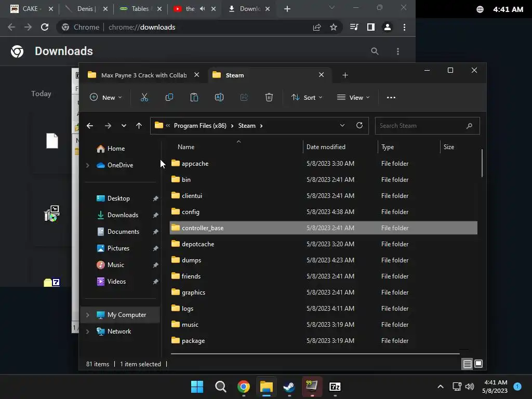Expand address bar history dropdown
Image resolution: width=532 pixels, height=399 pixels.
point(342,125)
